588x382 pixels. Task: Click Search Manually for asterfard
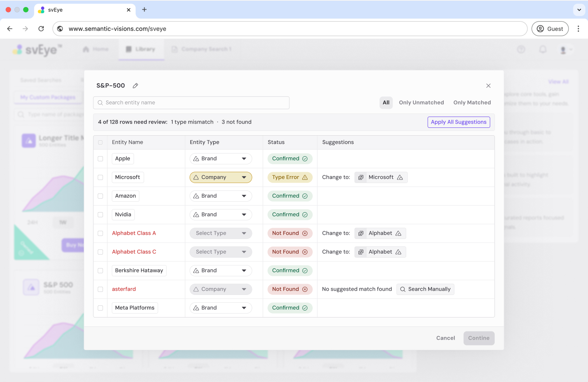425,289
